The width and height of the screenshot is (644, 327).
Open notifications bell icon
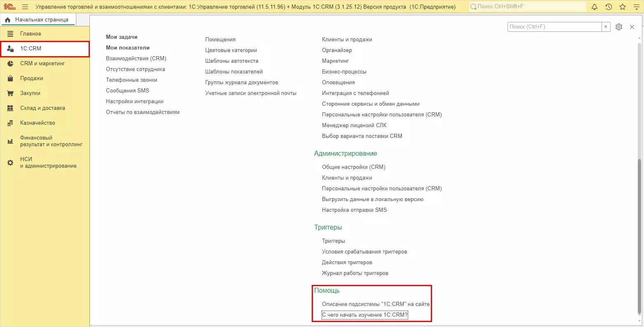pyautogui.click(x=595, y=7)
